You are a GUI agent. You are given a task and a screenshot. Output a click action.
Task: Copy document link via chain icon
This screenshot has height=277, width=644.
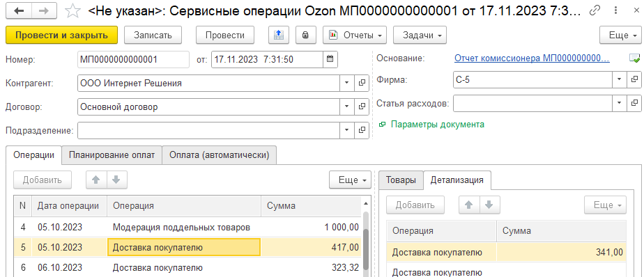pos(595,11)
